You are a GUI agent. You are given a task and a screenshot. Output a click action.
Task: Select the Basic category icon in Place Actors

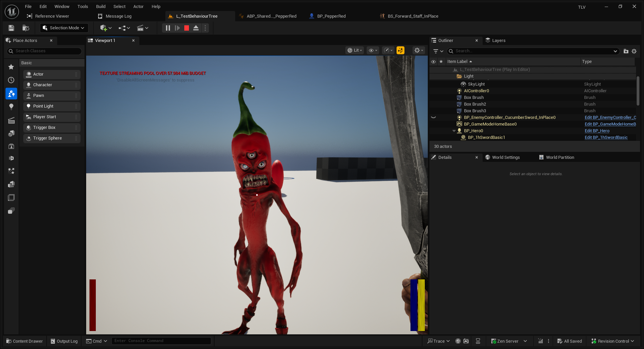tap(11, 94)
